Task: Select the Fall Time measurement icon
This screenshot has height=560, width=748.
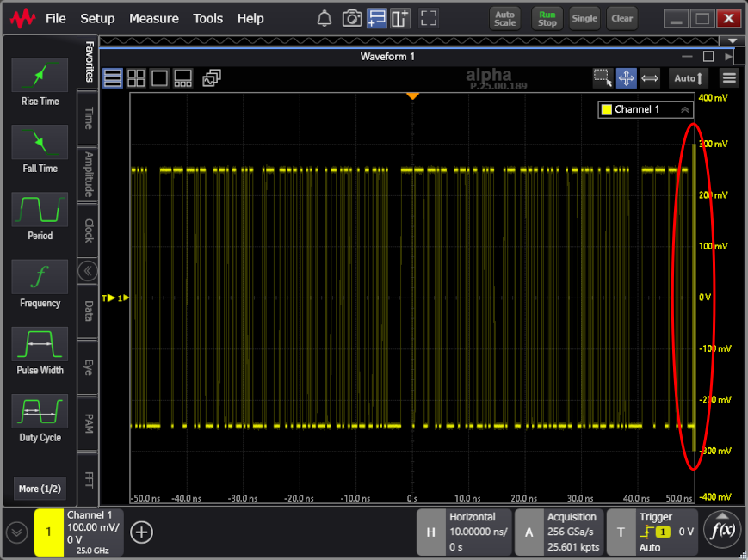Action: [40, 143]
